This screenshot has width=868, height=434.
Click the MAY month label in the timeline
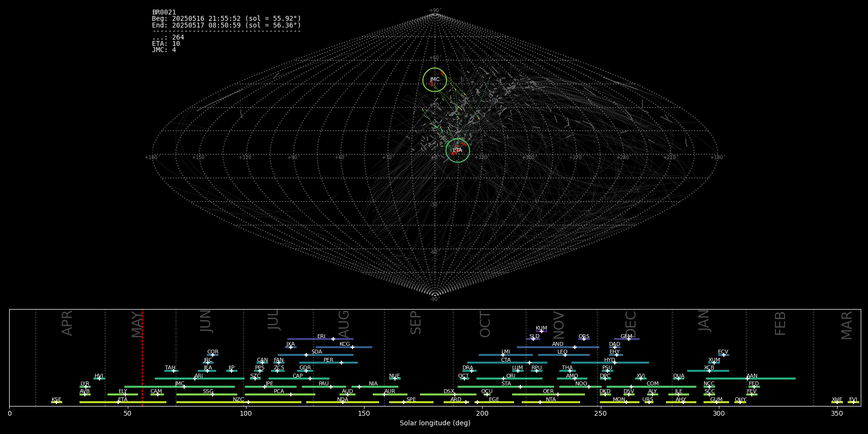pos(137,324)
